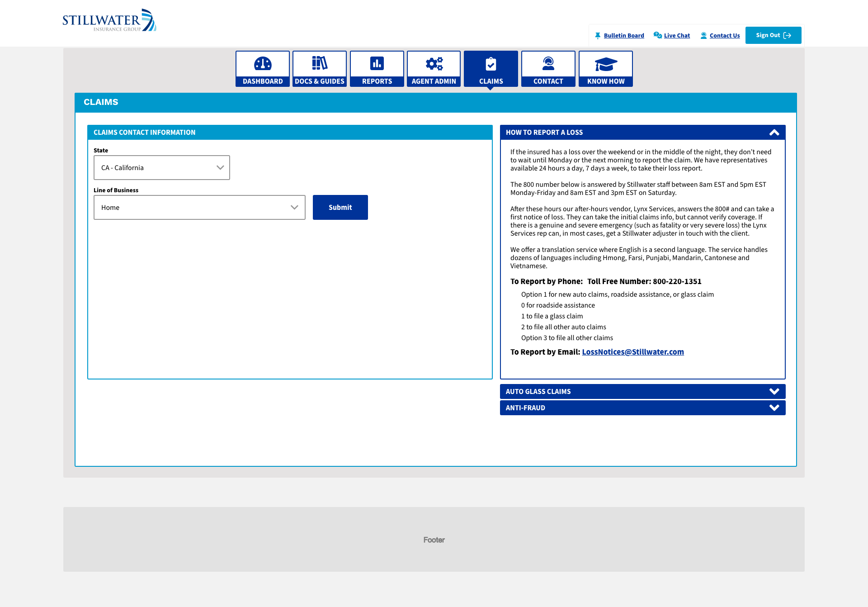Open the Line of Business dropdown showing Home
The image size is (868, 607).
[x=199, y=208]
